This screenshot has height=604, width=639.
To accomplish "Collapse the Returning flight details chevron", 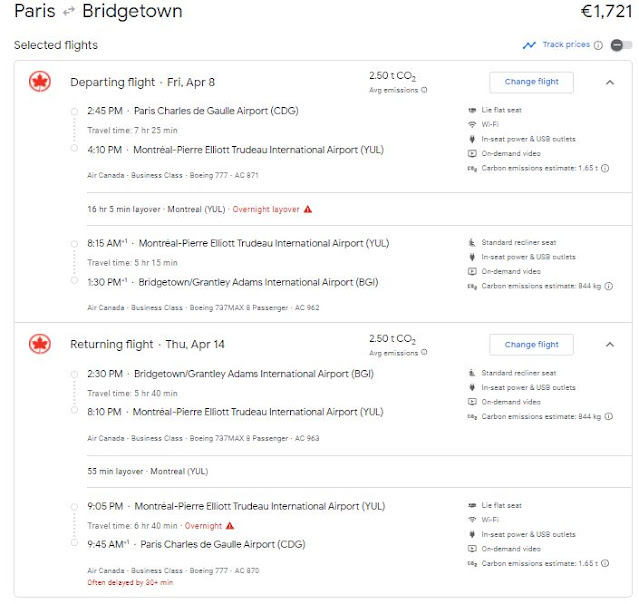I will click(x=610, y=344).
